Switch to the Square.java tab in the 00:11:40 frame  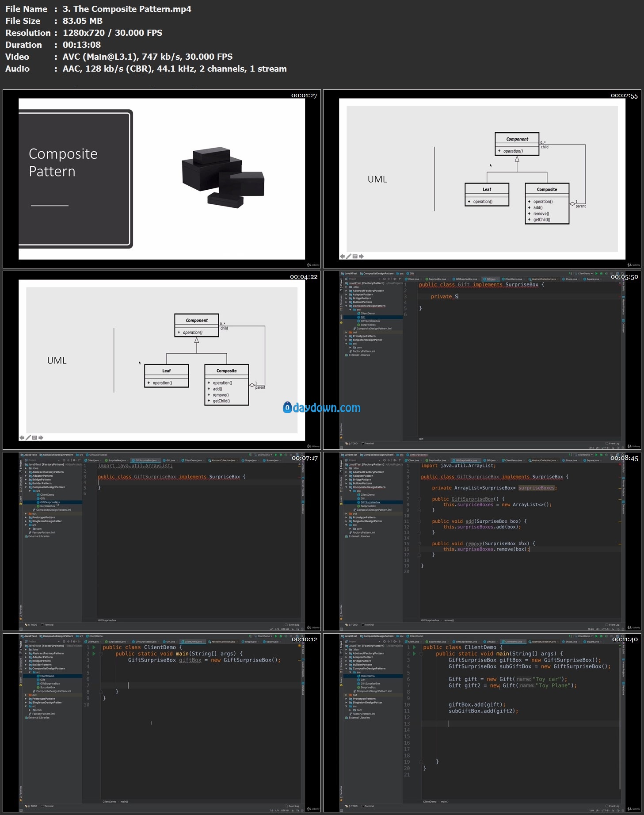coord(592,642)
